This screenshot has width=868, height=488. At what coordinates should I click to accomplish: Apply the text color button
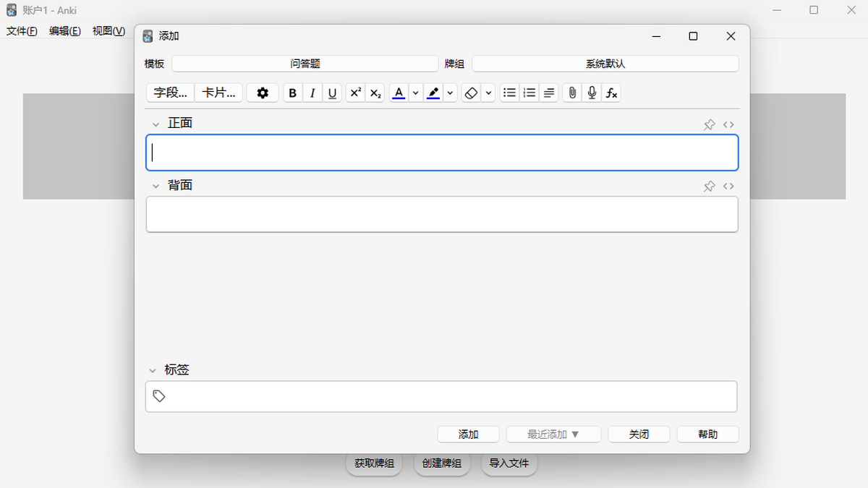pyautogui.click(x=399, y=93)
